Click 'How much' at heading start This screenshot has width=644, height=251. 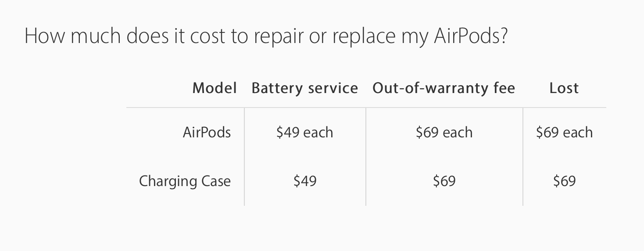(x=72, y=36)
